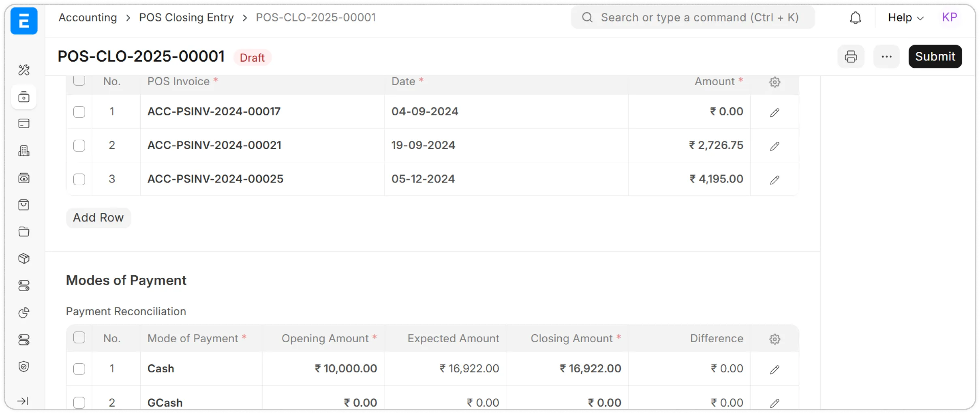Add a new invoice row
The height and width of the screenshot is (414, 980).
98,217
